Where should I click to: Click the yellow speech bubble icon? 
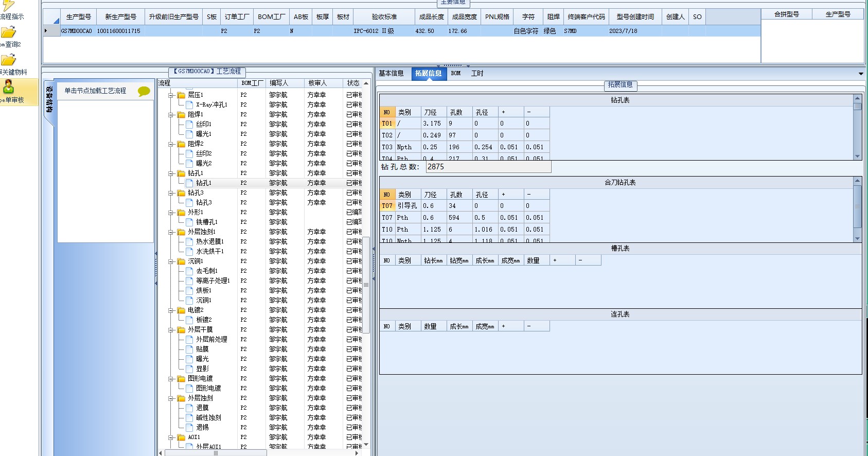click(144, 91)
